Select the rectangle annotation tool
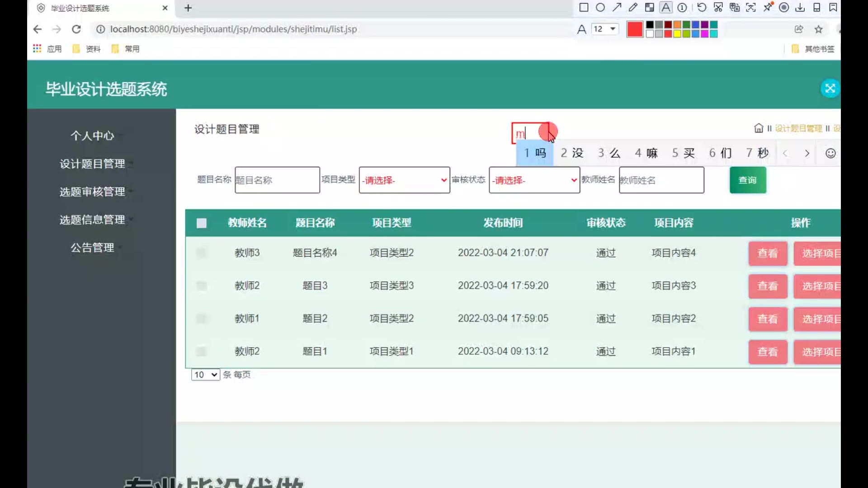Viewport: 868px width, 488px height. tap(584, 7)
